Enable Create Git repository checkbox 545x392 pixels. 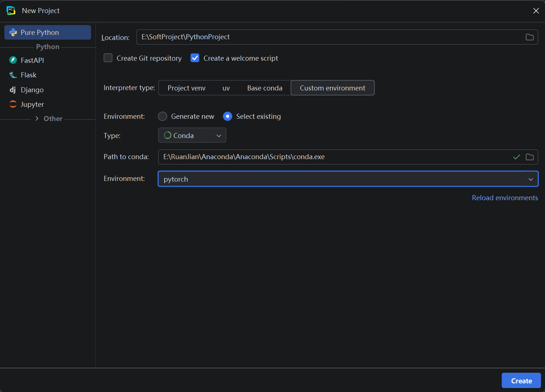tap(108, 58)
